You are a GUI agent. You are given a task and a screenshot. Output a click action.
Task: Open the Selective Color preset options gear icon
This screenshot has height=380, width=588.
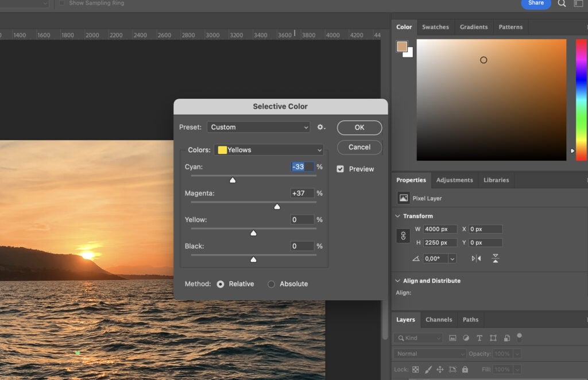322,127
